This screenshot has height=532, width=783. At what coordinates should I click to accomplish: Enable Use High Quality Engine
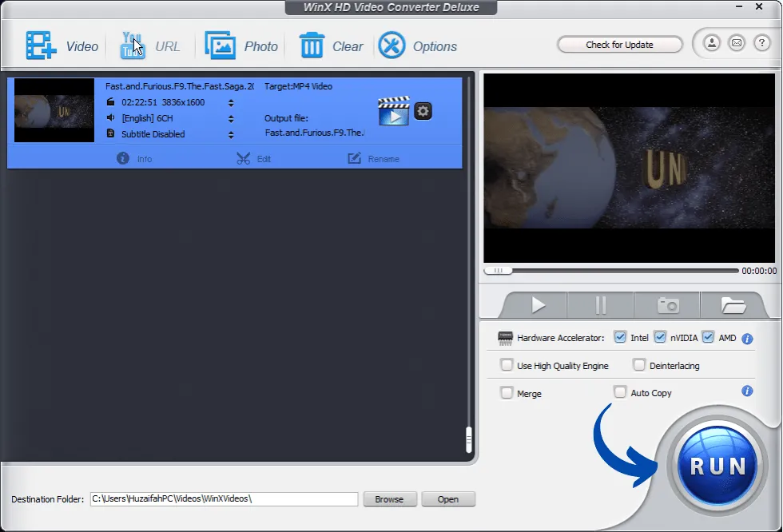tap(507, 365)
